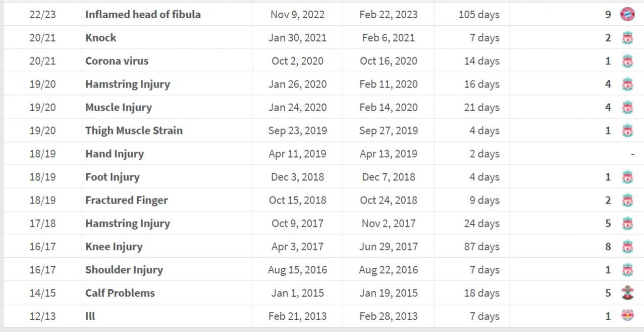Click the Liverpool crest in the Fractured Finger row

point(627,200)
